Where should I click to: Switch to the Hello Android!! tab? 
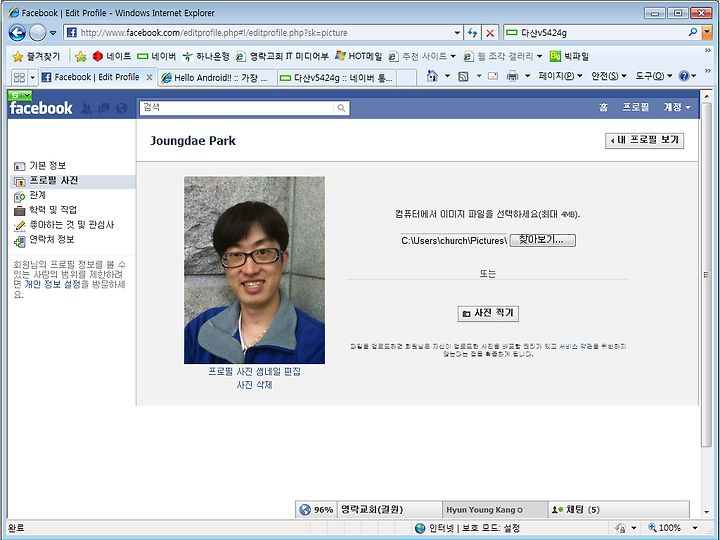click(217, 78)
